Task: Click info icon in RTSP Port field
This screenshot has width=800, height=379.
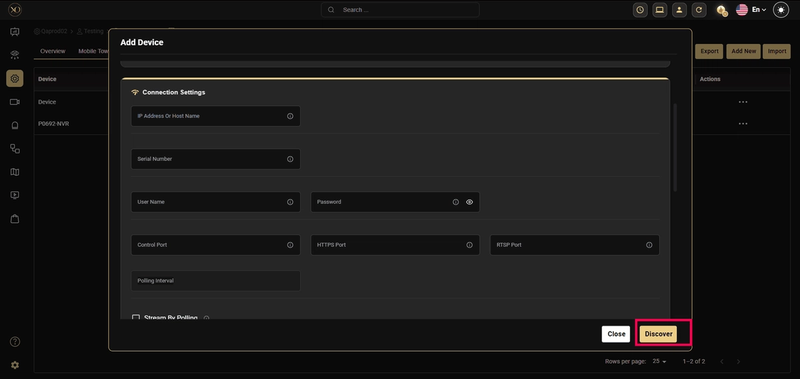Action: click(649, 245)
